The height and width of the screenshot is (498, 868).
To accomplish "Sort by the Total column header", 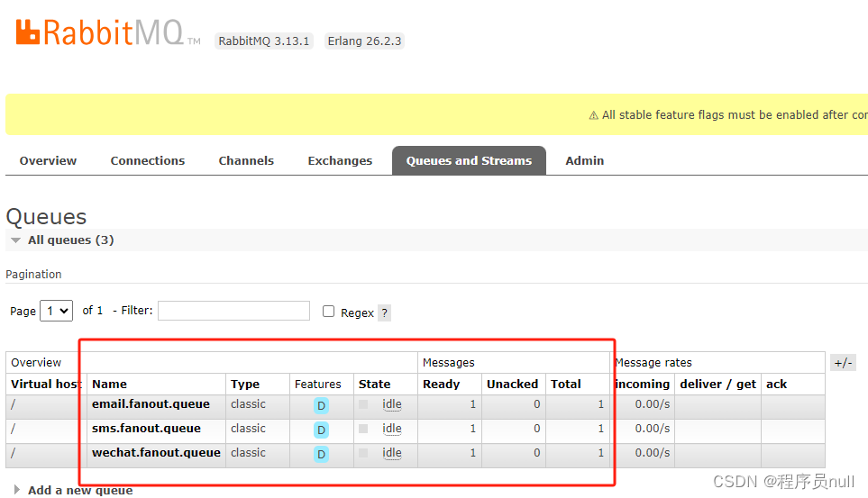I will pyautogui.click(x=566, y=384).
